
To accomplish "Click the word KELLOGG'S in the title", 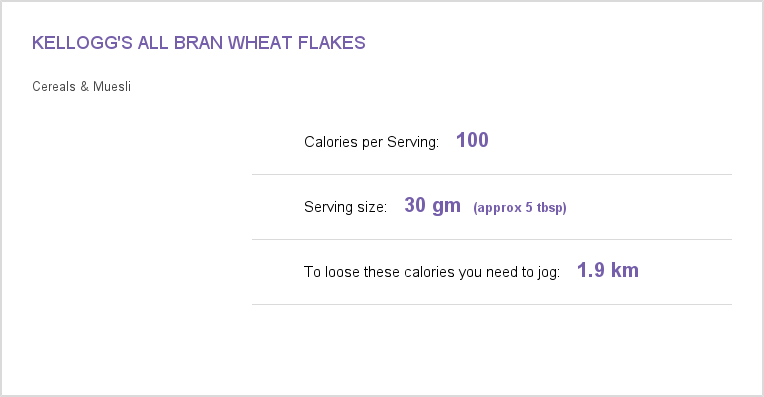I will tap(82, 43).
